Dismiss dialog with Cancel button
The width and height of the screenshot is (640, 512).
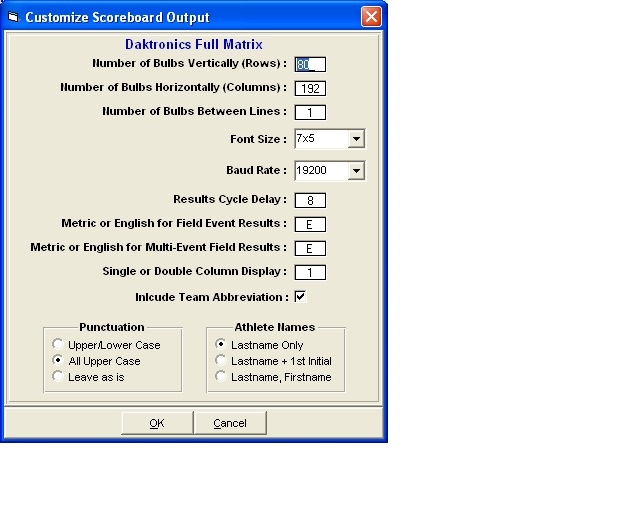coord(230,423)
